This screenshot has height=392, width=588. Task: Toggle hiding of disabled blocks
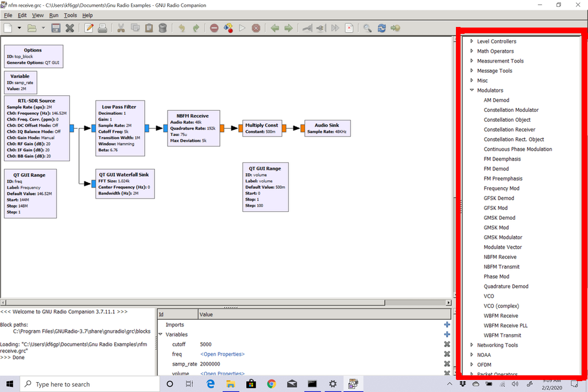click(349, 28)
